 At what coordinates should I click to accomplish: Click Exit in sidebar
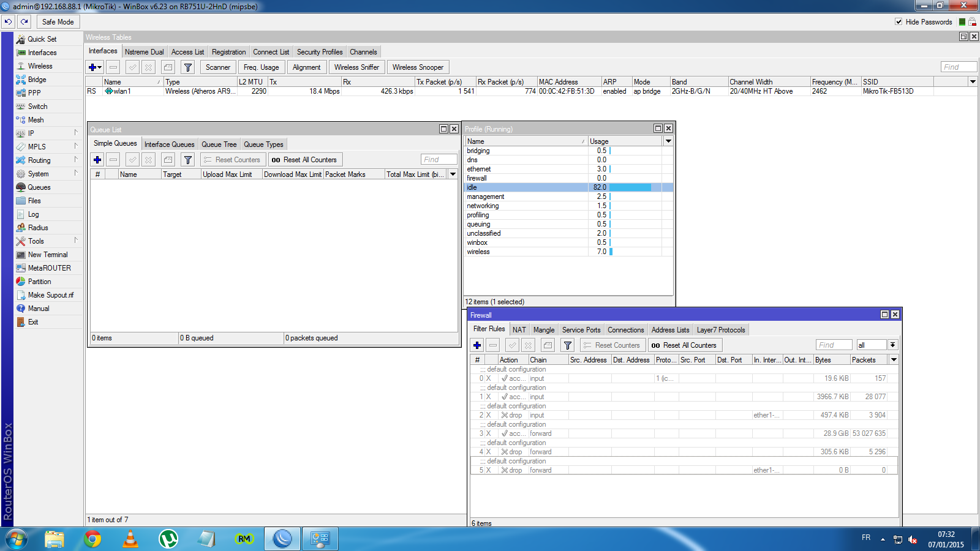33,322
